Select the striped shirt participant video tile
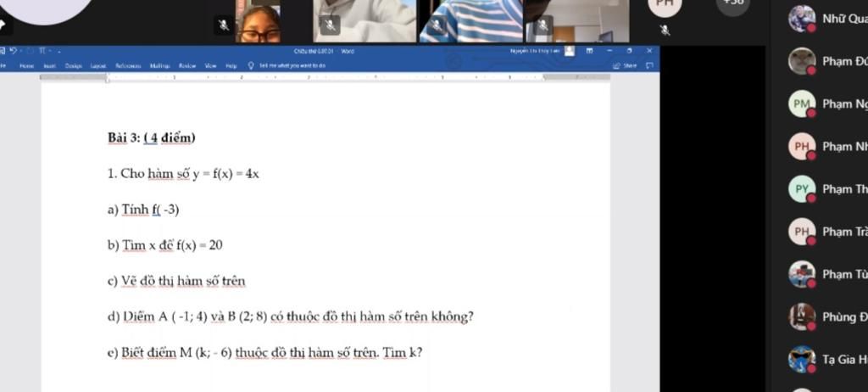 tap(471, 21)
